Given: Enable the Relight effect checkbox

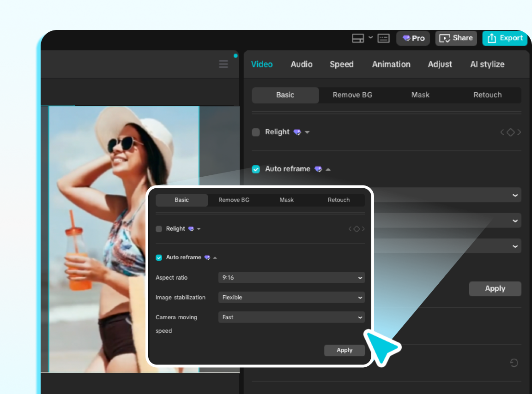Looking at the screenshot, I should [x=256, y=132].
